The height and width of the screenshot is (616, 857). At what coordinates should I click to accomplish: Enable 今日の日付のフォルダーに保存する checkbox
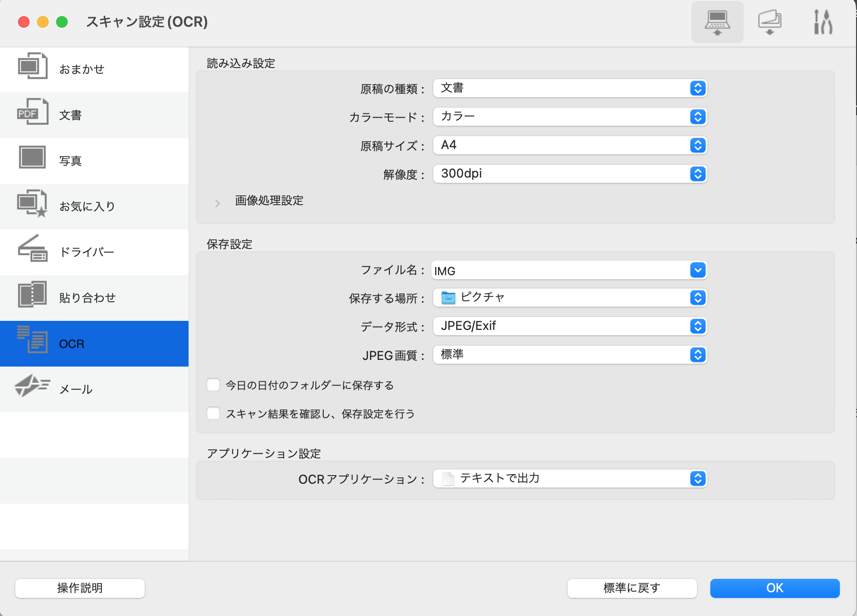(x=213, y=385)
